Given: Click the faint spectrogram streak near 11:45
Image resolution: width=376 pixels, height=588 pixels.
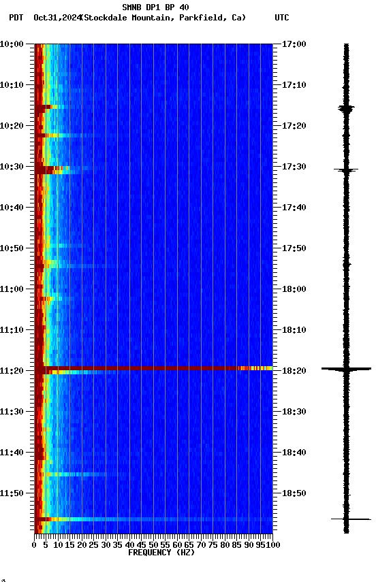Looking at the screenshot, I should (77, 475).
